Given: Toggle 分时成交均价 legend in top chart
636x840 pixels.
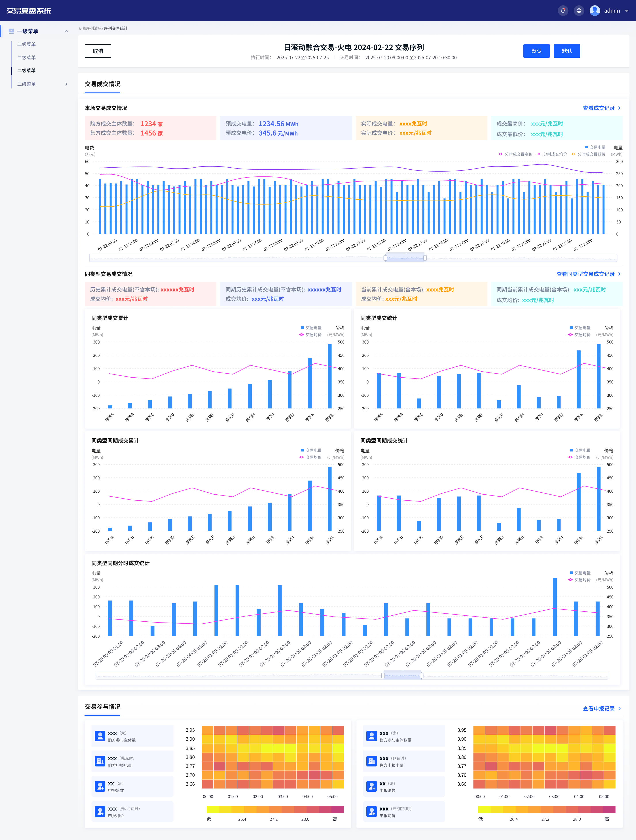Looking at the screenshot, I should [552, 154].
